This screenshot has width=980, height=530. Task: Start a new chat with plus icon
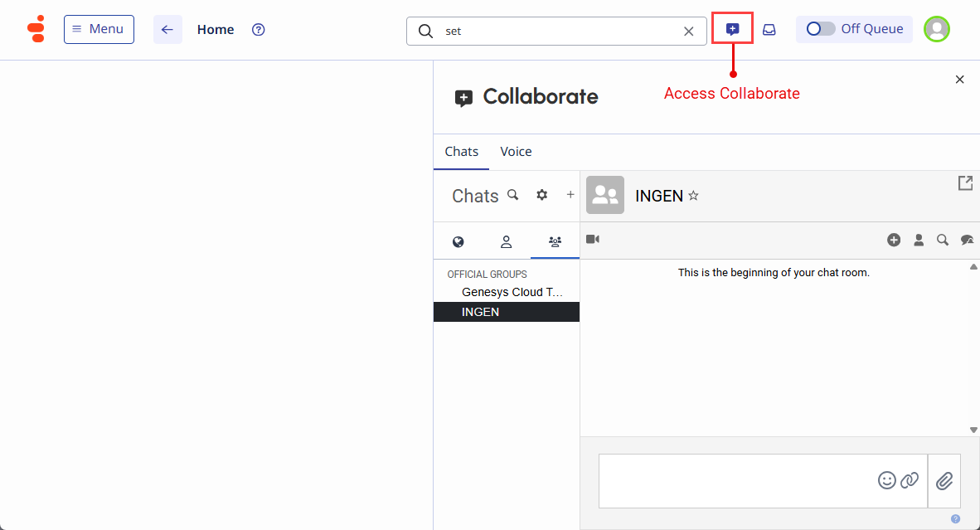570,195
